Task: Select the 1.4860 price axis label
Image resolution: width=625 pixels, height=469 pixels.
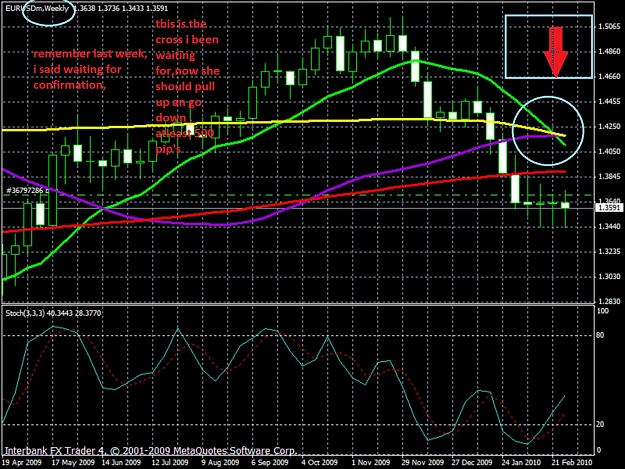Action: [609, 51]
